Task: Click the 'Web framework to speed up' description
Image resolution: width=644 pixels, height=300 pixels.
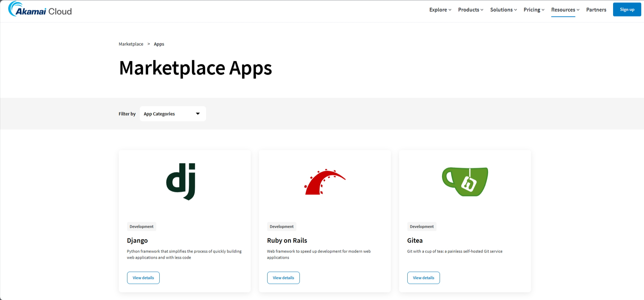Action: tap(319, 254)
